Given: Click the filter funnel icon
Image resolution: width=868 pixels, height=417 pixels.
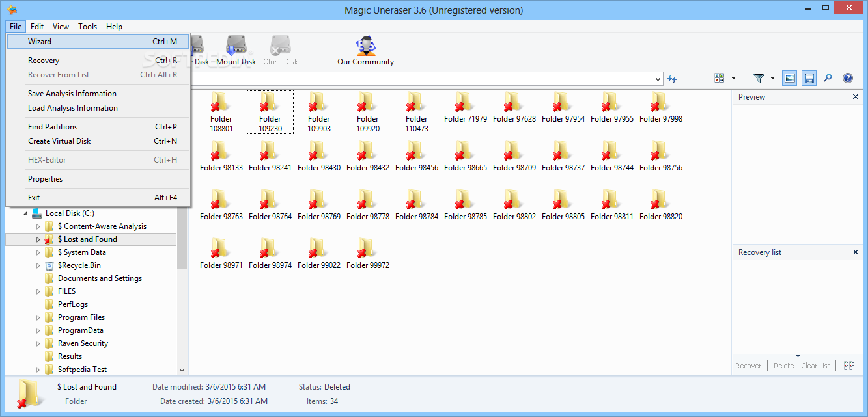Looking at the screenshot, I should tap(759, 78).
